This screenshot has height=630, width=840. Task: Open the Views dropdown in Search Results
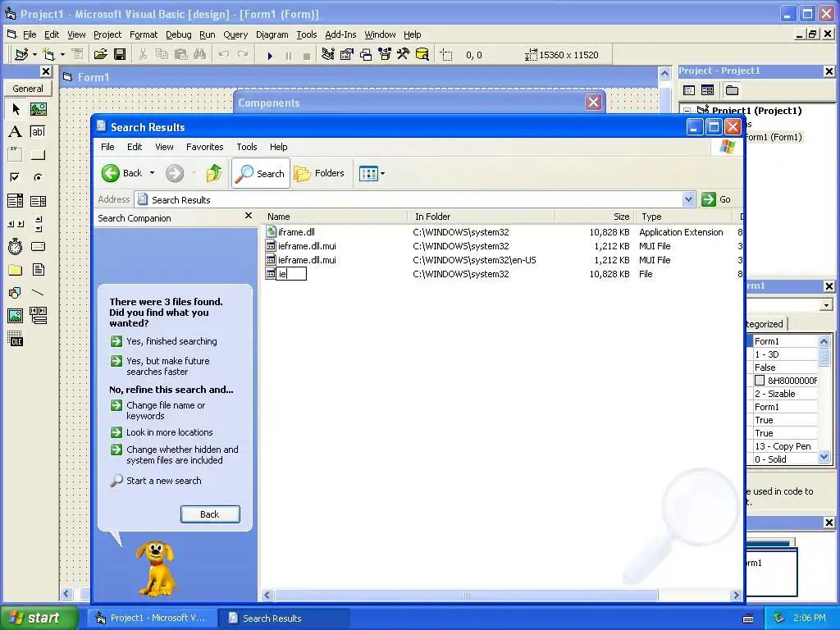coord(382,174)
